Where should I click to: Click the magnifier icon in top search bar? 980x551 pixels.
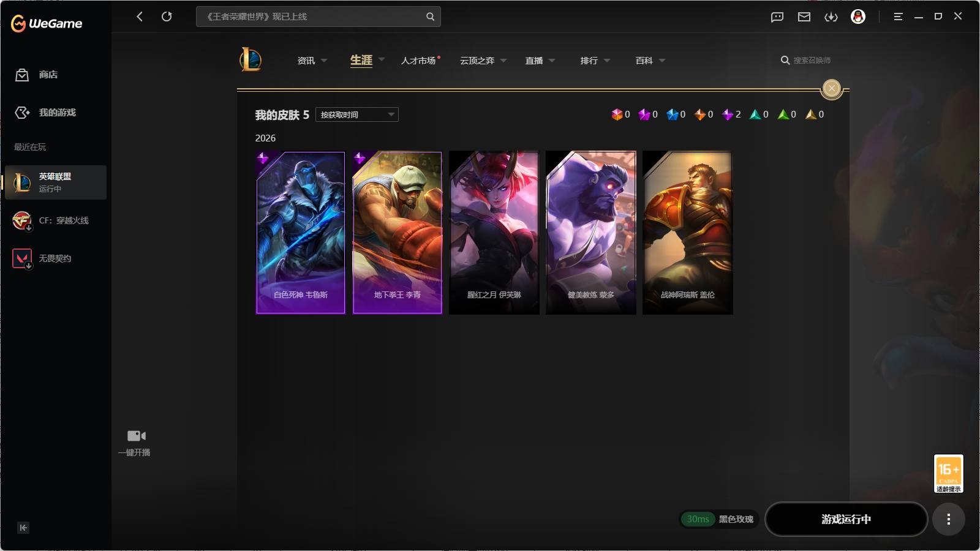coord(430,17)
